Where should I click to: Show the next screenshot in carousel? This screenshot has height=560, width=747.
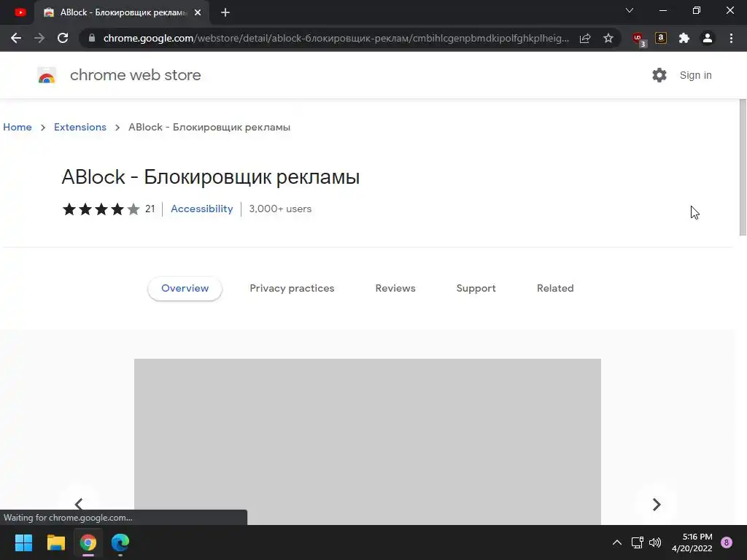pos(656,505)
